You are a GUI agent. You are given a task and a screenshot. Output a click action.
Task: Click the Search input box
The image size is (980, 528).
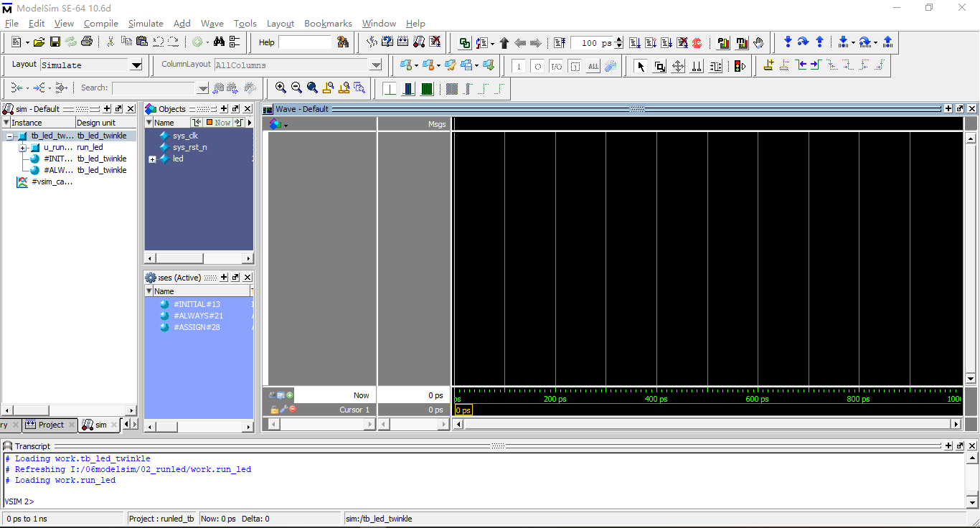(x=154, y=88)
